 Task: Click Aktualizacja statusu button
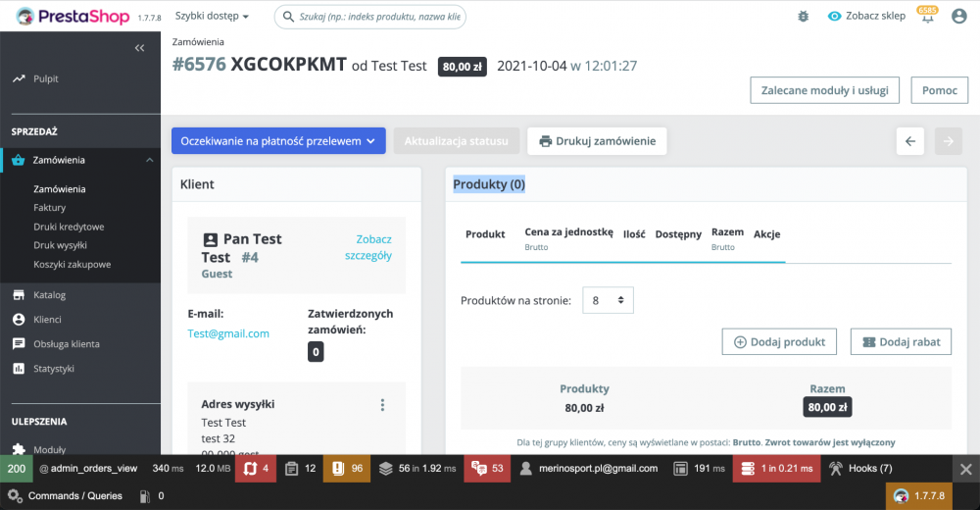point(457,141)
